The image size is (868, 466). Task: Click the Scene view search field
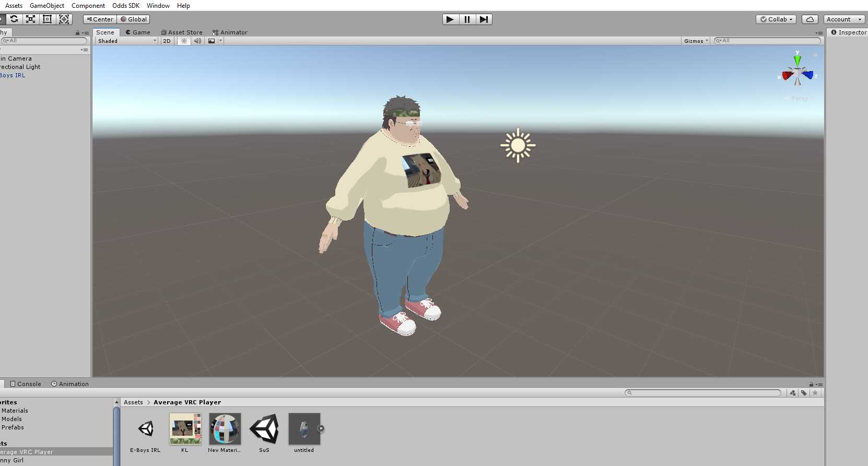[x=767, y=41]
